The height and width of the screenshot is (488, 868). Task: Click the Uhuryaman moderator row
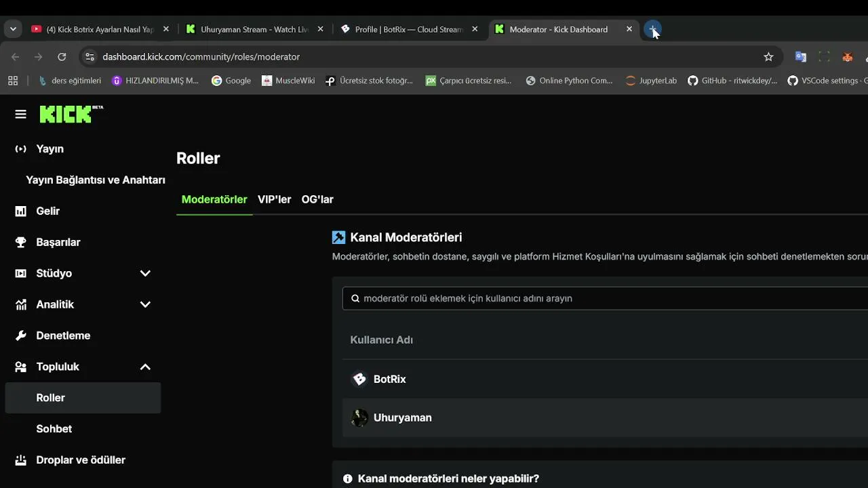click(x=606, y=418)
